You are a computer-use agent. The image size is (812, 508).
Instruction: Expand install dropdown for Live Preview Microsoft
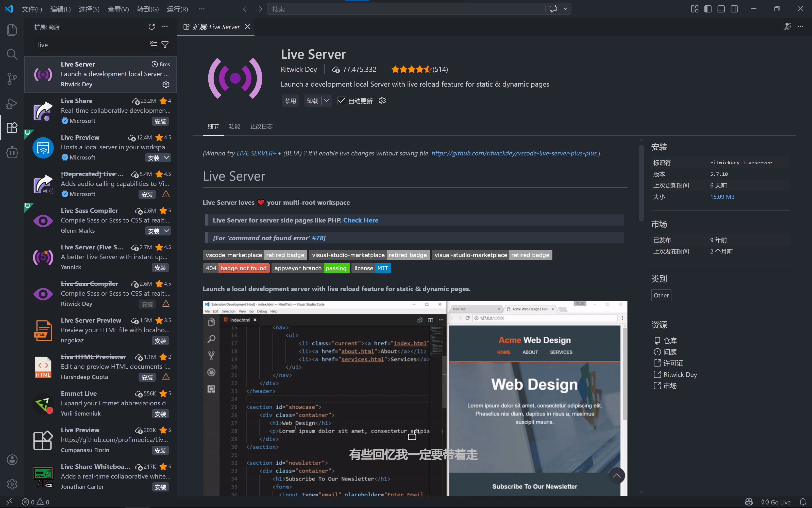pos(166,157)
